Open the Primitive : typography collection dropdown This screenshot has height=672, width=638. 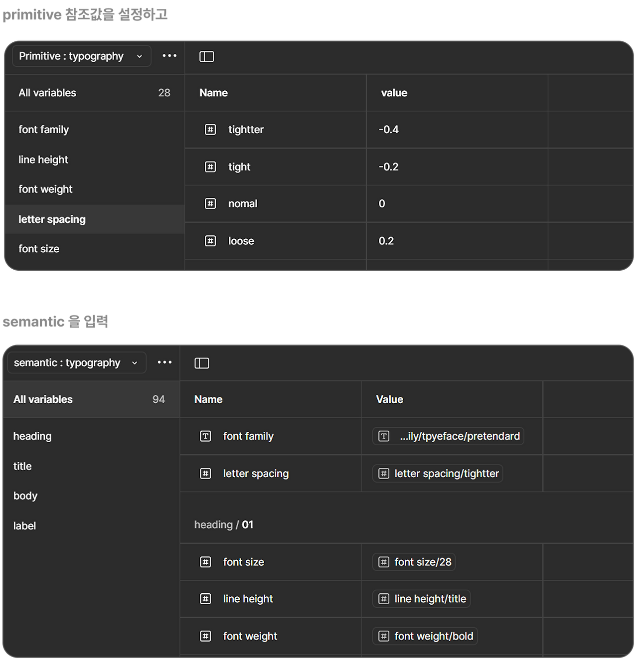[x=81, y=56]
